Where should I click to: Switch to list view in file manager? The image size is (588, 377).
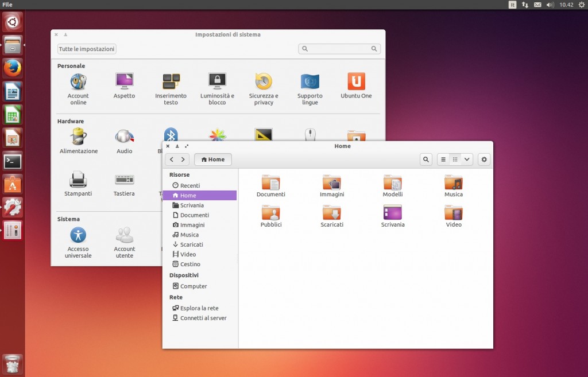point(443,160)
